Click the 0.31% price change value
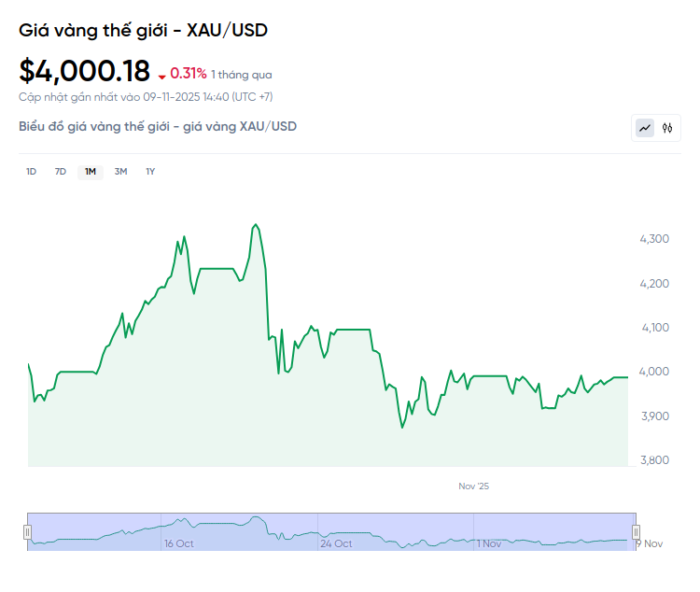Viewport: 700px width, 592px height. pyautogui.click(x=188, y=74)
